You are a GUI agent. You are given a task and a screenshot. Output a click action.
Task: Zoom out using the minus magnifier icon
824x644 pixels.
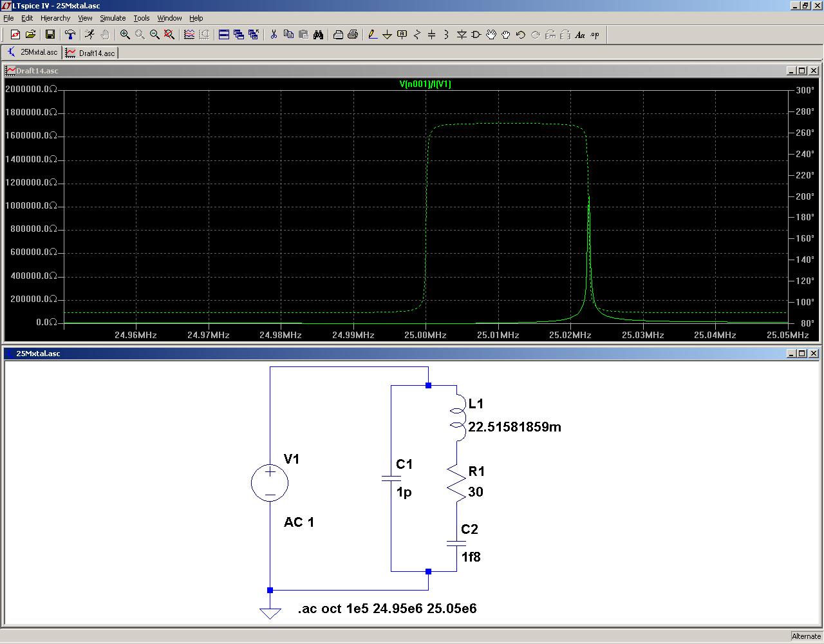click(x=154, y=35)
